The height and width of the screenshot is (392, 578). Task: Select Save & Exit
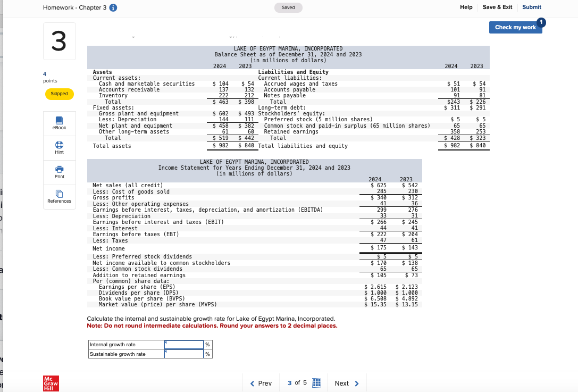coord(497,7)
